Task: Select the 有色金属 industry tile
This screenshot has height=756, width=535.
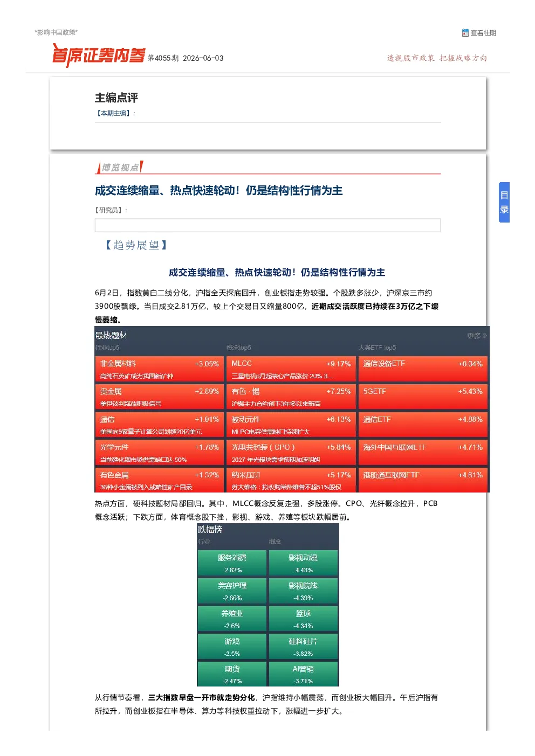Action: tap(159, 480)
